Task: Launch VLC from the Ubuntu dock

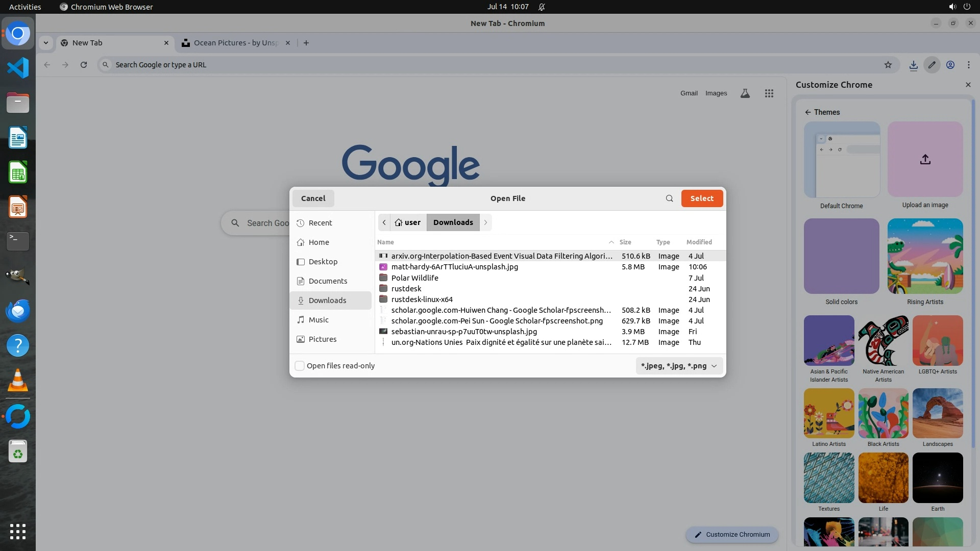Action: click(18, 381)
